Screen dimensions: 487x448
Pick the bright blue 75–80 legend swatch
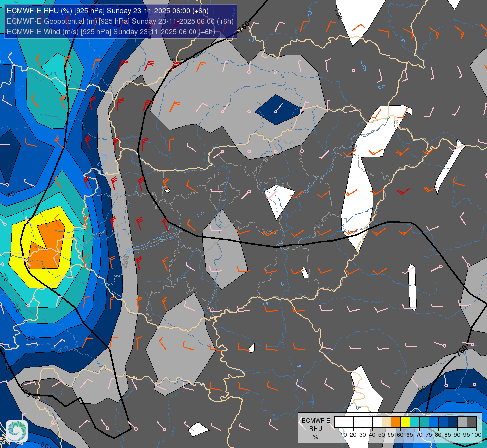tap(434, 422)
